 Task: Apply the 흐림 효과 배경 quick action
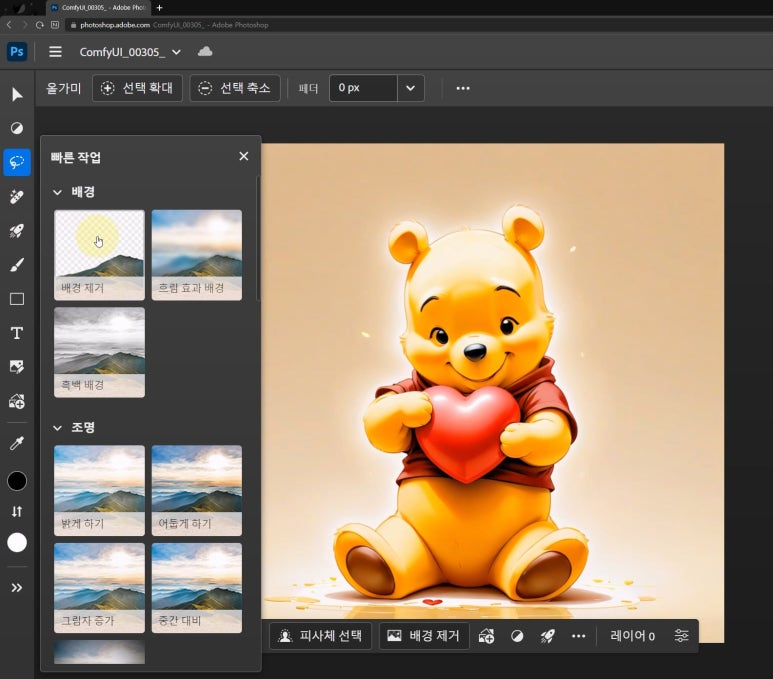point(197,255)
